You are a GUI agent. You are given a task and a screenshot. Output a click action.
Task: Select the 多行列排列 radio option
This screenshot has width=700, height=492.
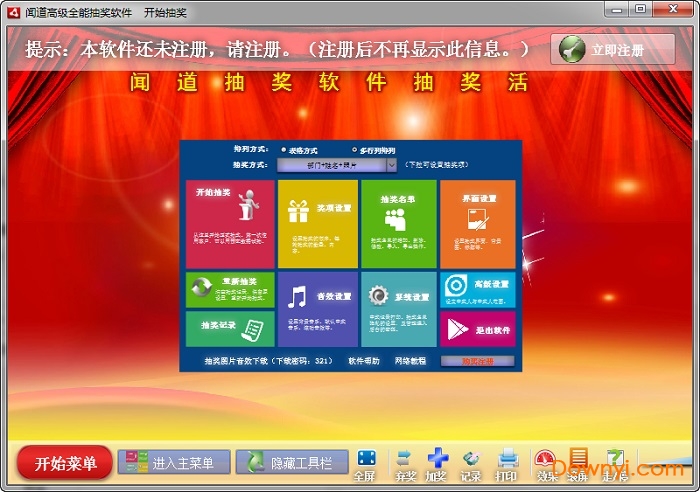(x=373, y=150)
